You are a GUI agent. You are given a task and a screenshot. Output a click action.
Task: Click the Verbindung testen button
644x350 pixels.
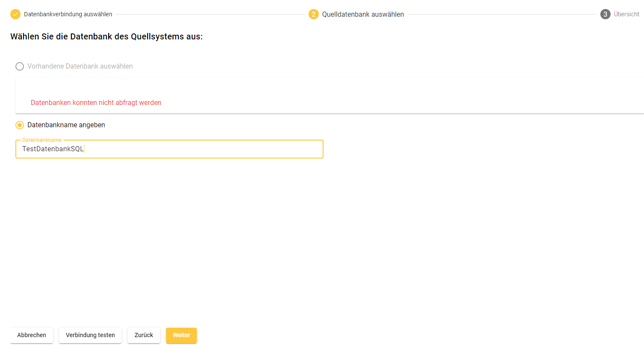(90, 335)
